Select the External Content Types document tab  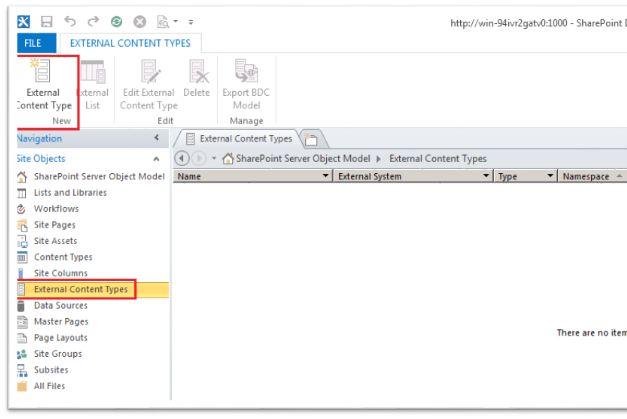pos(238,139)
